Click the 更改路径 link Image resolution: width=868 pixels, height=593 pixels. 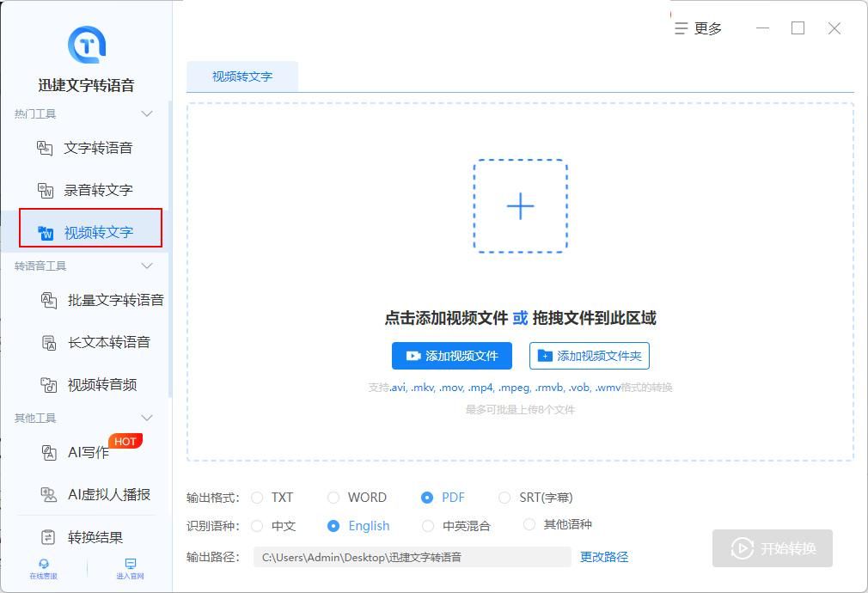click(604, 557)
